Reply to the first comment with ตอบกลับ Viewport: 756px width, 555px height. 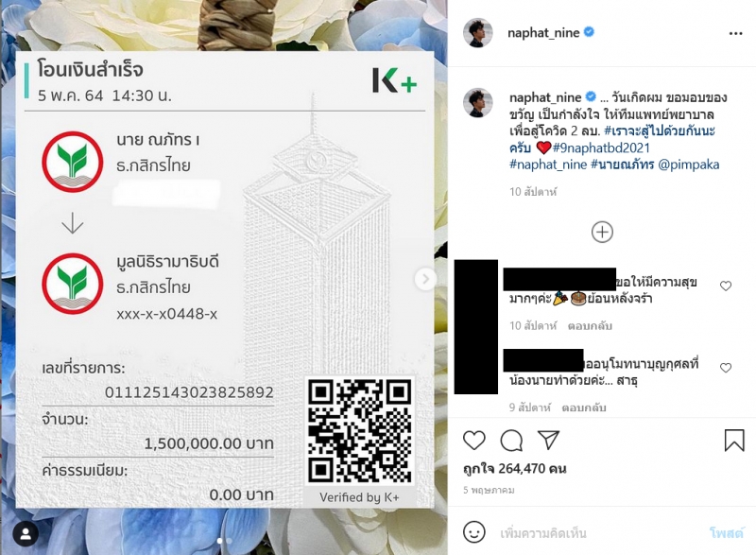(x=590, y=326)
